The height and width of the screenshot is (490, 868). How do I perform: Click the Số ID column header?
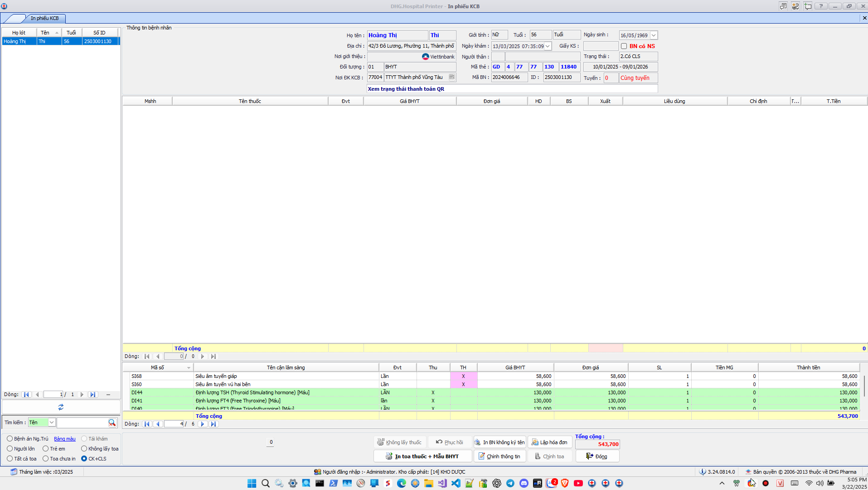[x=100, y=33]
